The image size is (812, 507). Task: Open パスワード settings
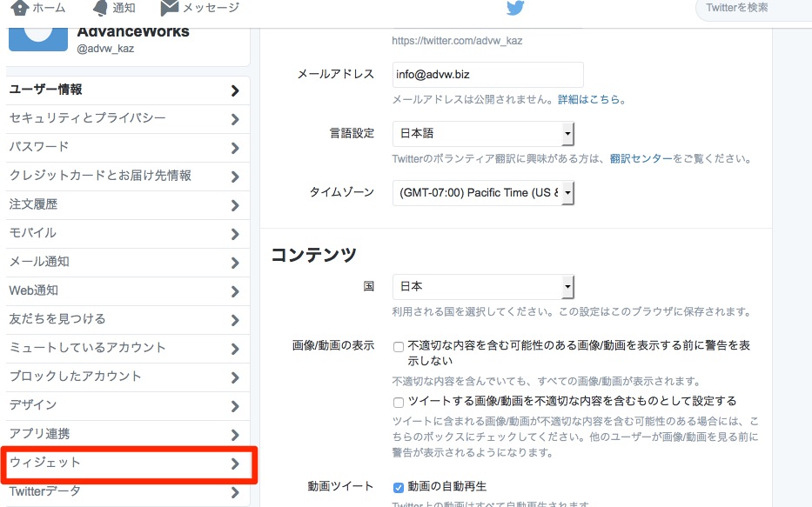coord(128,148)
